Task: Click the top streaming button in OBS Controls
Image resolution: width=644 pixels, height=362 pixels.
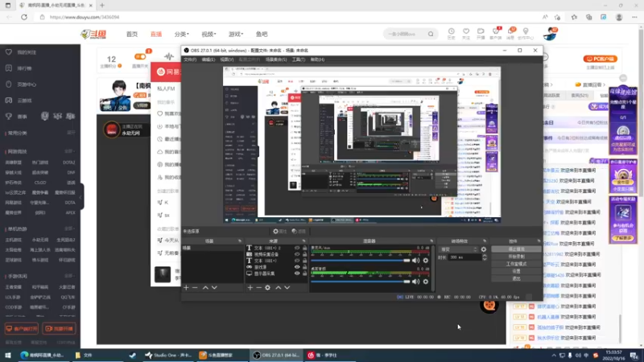Action: pyautogui.click(x=516, y=249)
